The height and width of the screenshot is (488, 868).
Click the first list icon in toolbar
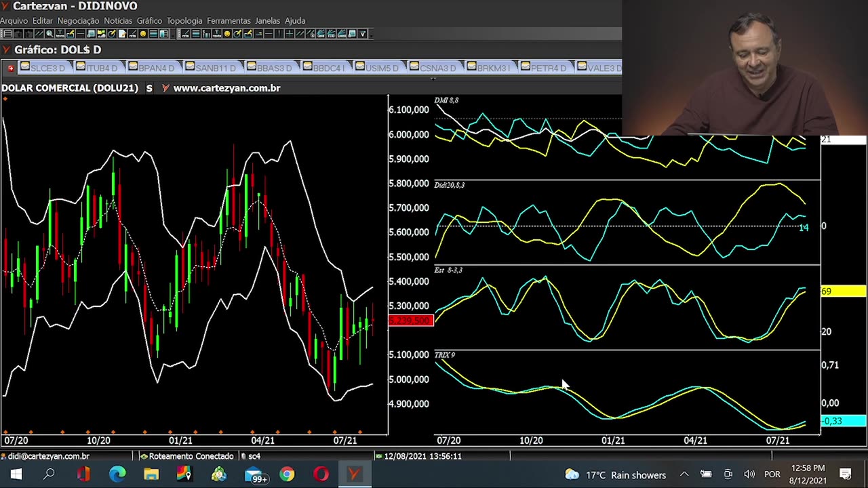[7, 34]
